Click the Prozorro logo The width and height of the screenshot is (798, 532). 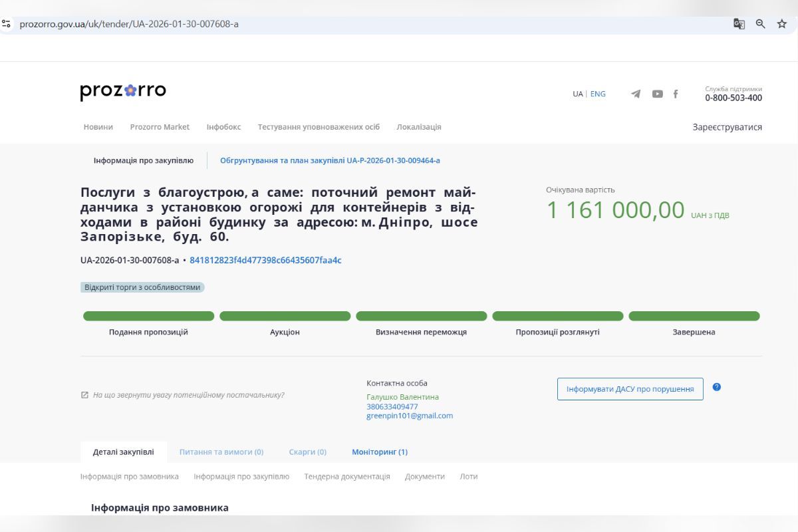[124, 90]
